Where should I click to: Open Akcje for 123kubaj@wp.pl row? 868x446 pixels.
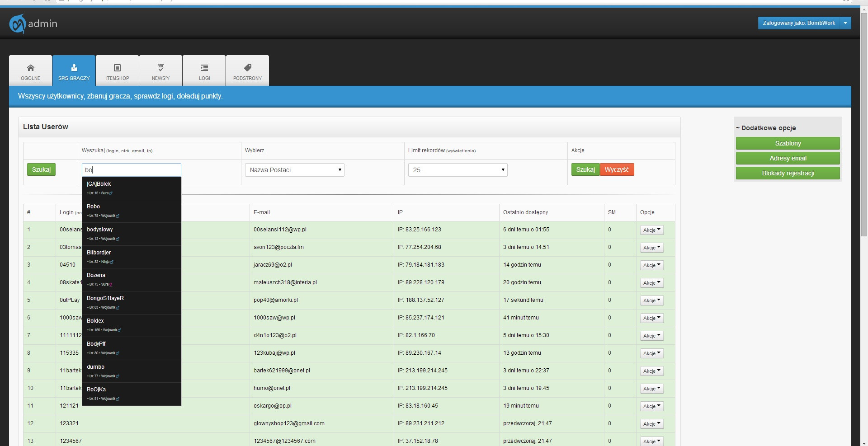coord(651,353)
